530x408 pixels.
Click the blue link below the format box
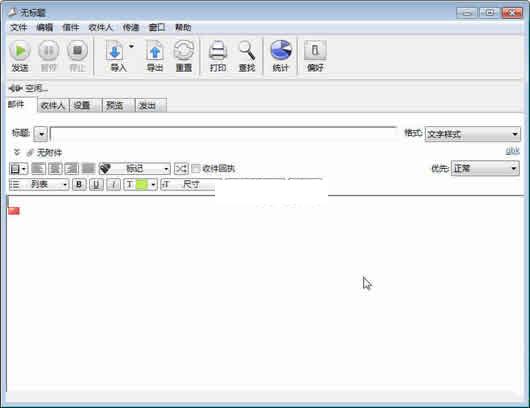pos(512,151)
